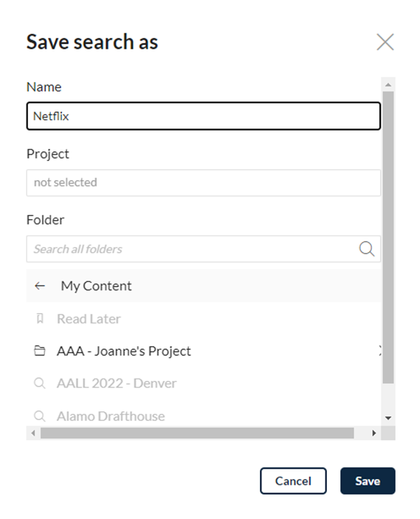Click into Search all folders field
This screenshot has width=420, height=519.
pyautogui.click(x=192, y=249)
